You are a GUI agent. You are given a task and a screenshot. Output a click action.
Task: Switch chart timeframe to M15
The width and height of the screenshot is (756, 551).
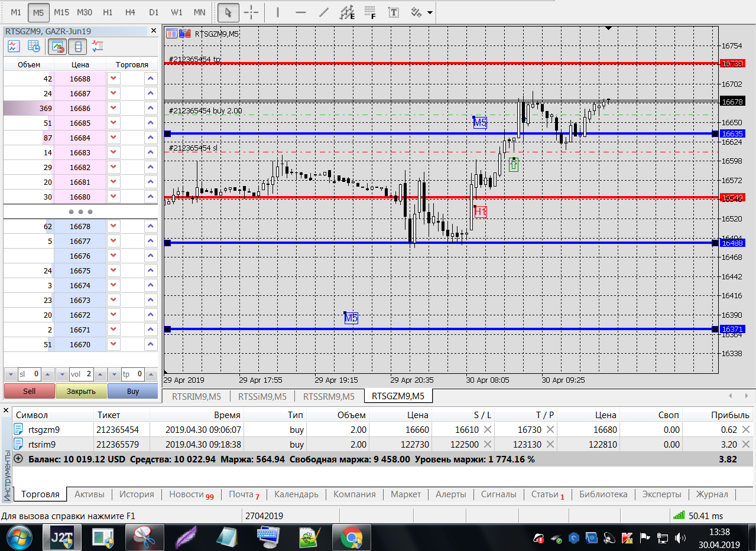(61, 12)
